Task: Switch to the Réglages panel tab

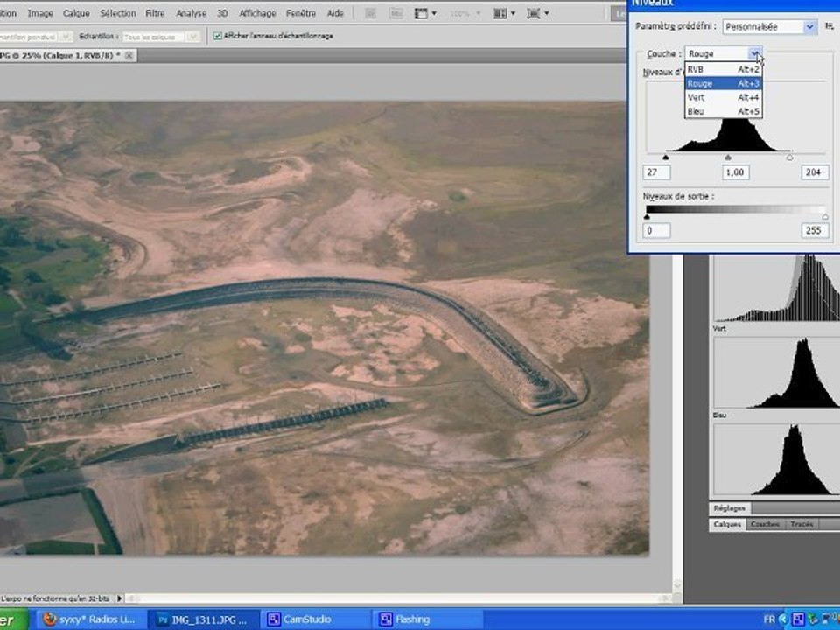Action: pyautogui.click(x=730, y=508)
